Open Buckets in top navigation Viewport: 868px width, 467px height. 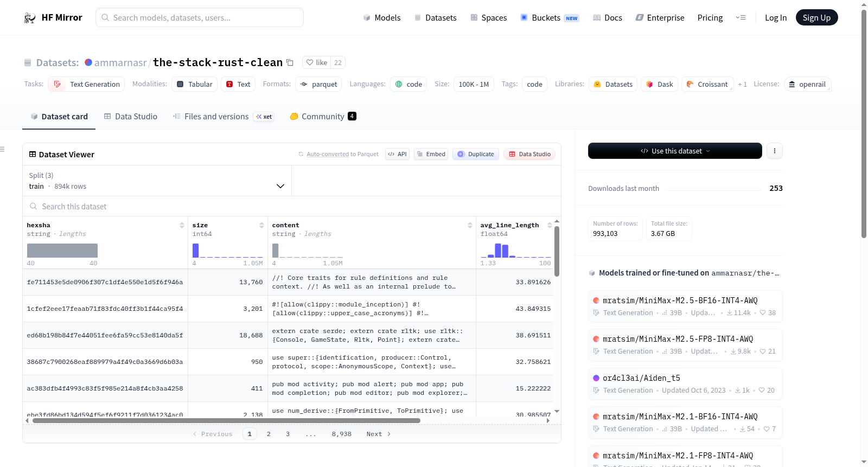coord(550,18)
